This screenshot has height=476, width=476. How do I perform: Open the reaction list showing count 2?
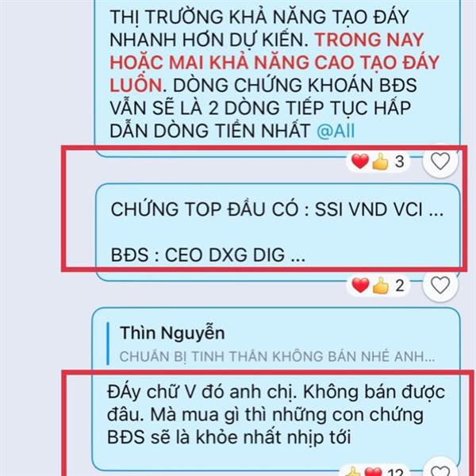378,286
